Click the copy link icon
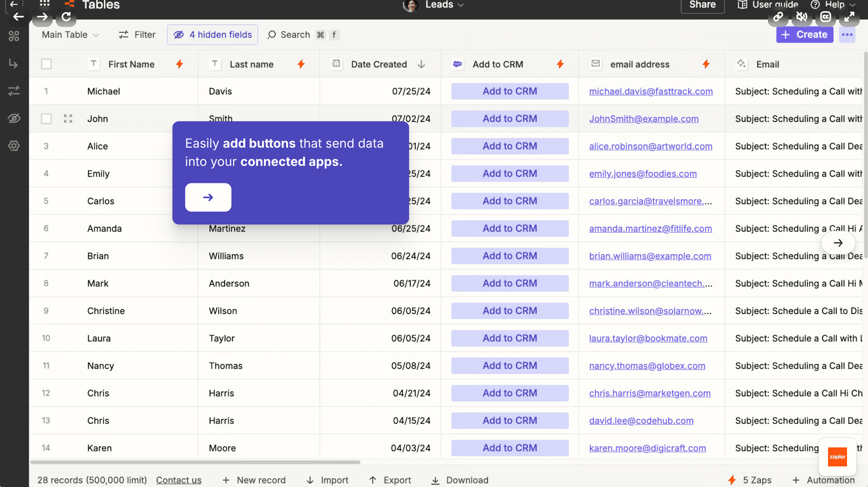This screenshot has height=487, width=868. tap(778, 17)
